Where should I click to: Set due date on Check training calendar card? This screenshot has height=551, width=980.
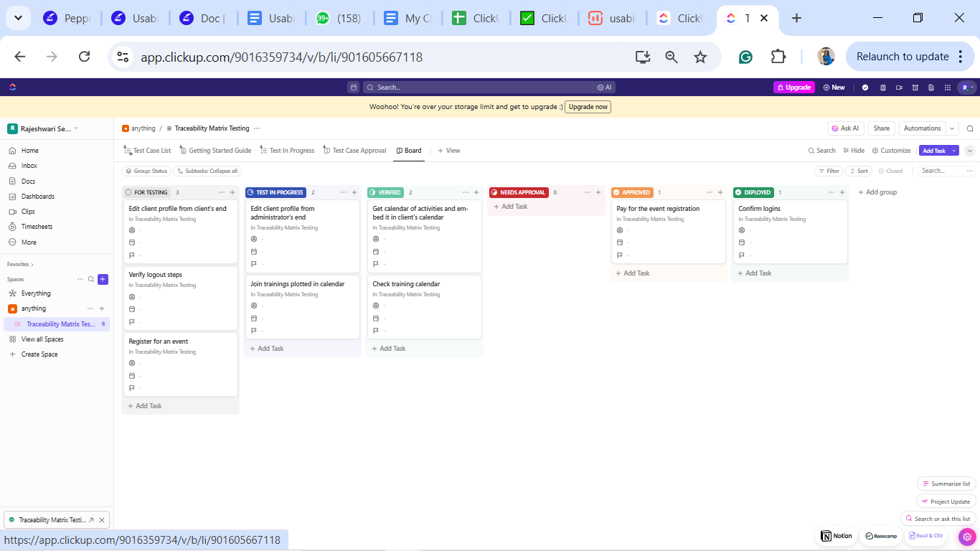376,318
